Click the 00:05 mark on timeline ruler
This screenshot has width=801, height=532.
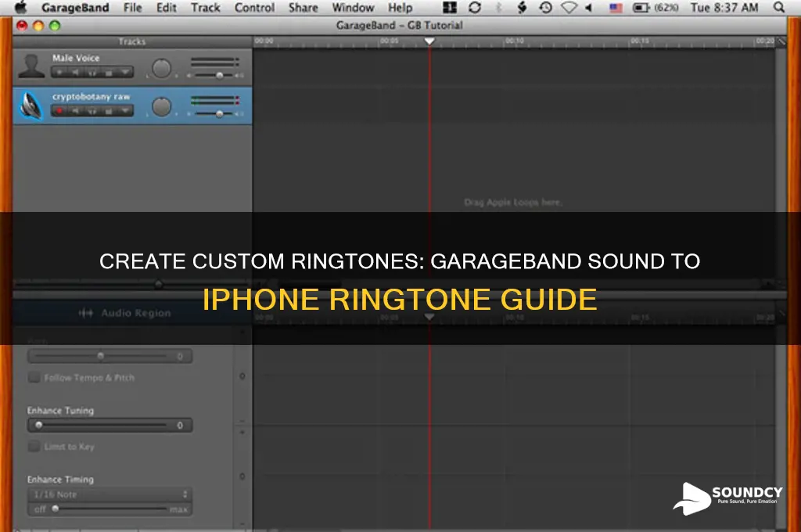(x=389, y=41)
